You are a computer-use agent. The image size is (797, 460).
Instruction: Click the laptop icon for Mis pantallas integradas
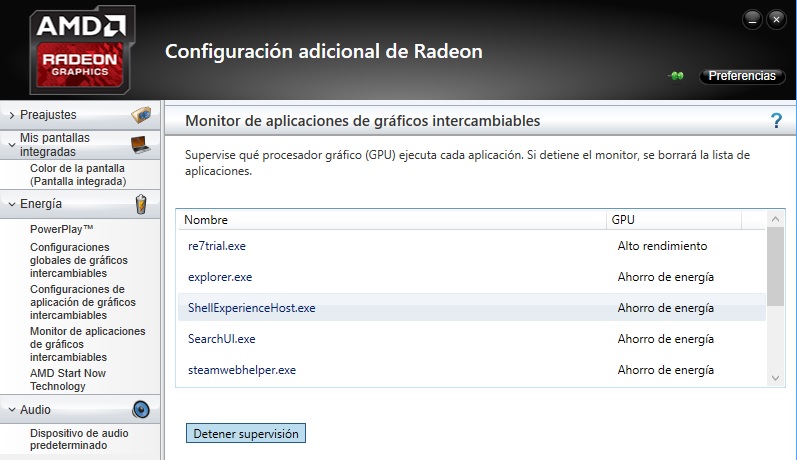[x=140, y=144]
